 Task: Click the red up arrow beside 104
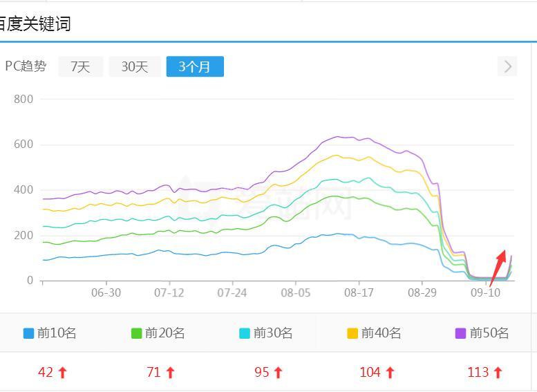(x=389, y=373)
